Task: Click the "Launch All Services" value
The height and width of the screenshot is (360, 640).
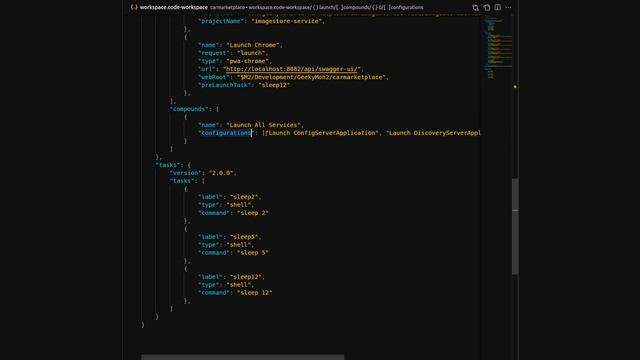Action: (264, 125)
